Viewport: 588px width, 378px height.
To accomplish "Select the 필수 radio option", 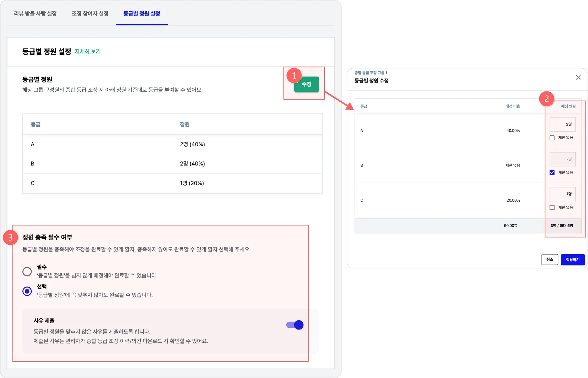I will coord(27,271).
